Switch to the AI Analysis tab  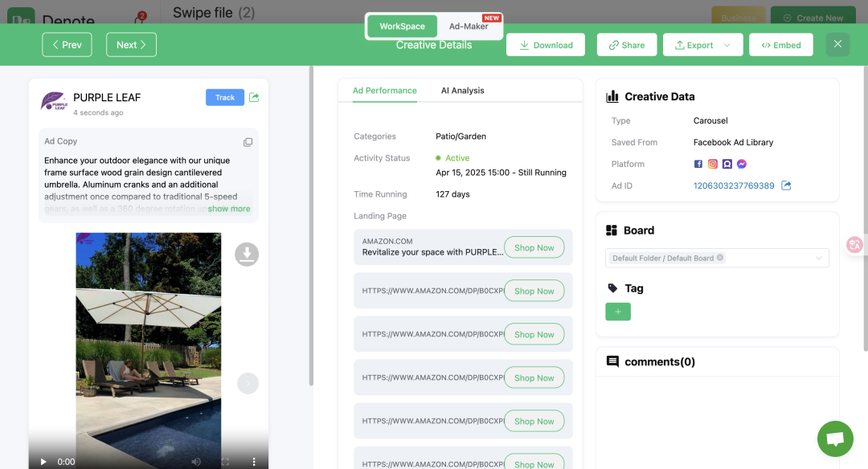[462, 91]
